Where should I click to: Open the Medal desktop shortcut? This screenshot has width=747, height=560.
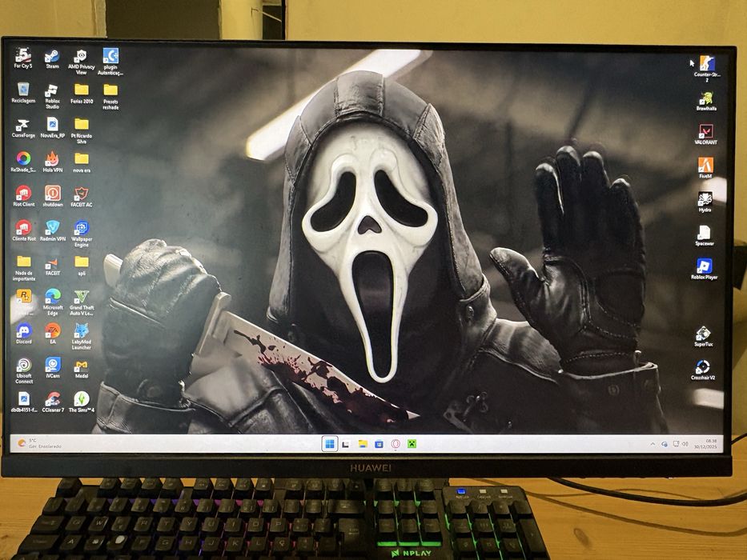coord(82,369)
